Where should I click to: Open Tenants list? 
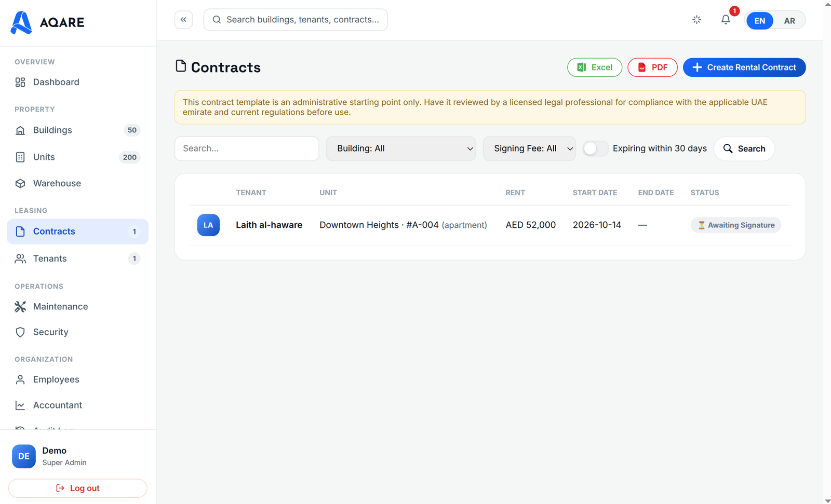click(x=77, y=258)
